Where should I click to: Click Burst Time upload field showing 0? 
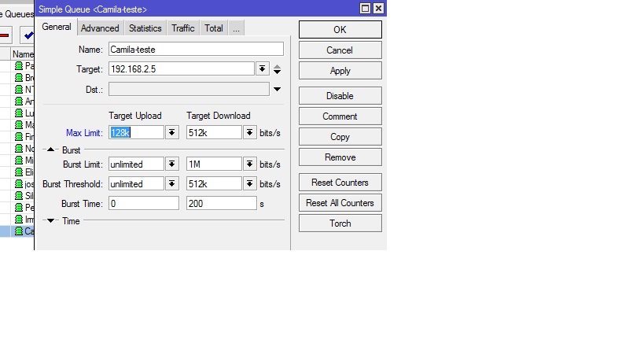[x=144, y=203]
